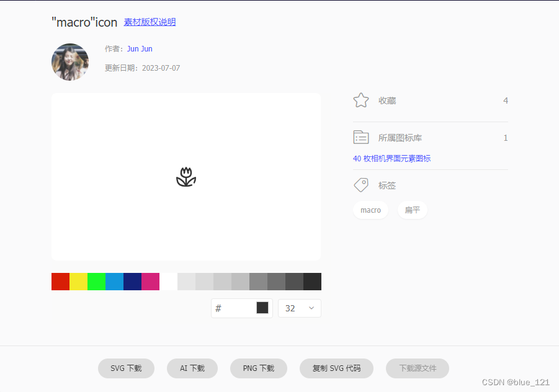559x392 pixels.
Task: Click the 素材版权说明 link
Action: (x=149, y=22)
